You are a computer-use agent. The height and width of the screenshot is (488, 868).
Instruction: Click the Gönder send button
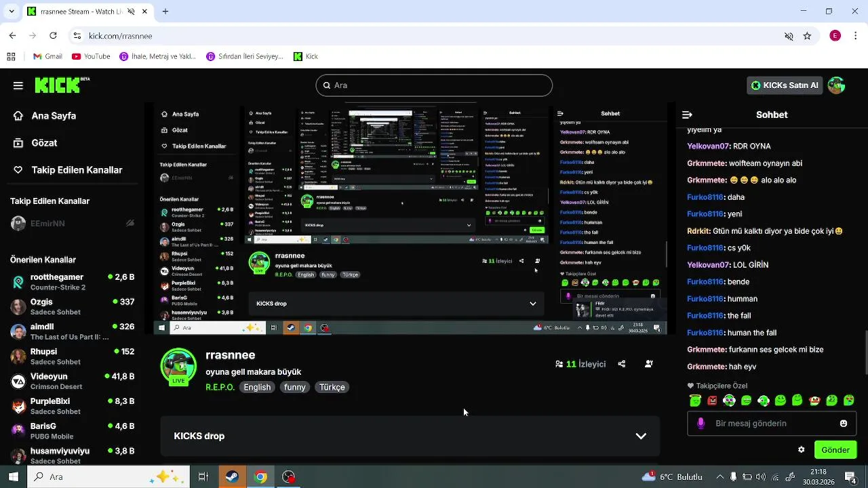pyautogui.click(x=835, y=450)
